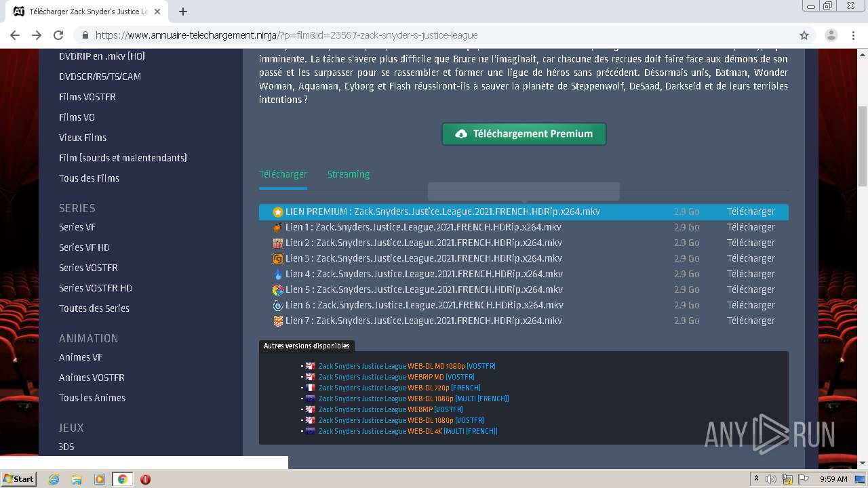Click Télécharger on the LIEN PREMIUM row
Viewport: 868px width, 488px height.
[751, 211]
